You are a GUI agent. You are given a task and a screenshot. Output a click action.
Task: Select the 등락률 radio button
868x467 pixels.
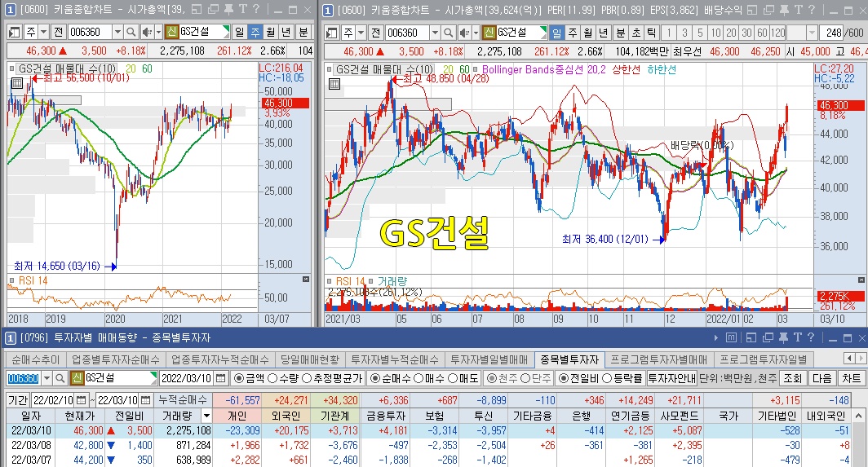point(607,378)
